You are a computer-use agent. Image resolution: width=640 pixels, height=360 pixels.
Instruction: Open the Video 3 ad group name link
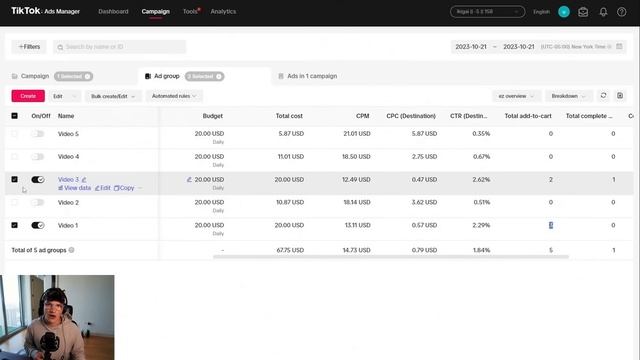click(68, 179)
